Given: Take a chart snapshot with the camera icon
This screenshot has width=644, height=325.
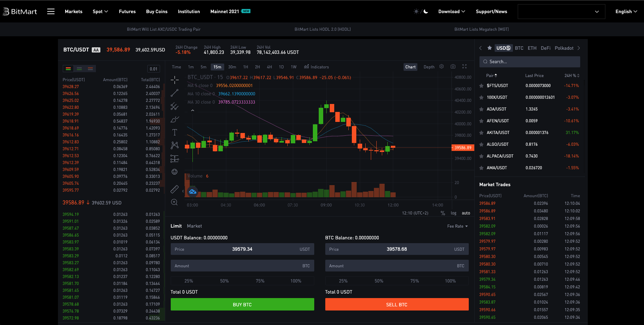Looking at the screenshot, I should coord(453,66).
